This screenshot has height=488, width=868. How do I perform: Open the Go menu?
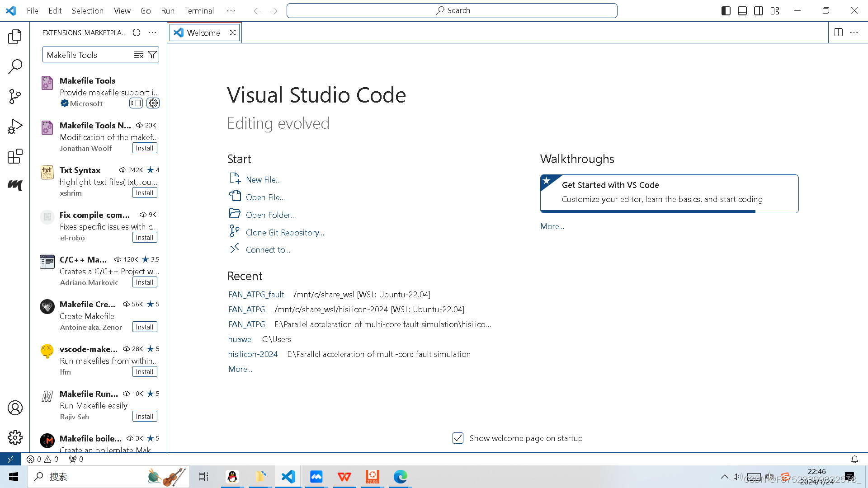click(146, 11)
